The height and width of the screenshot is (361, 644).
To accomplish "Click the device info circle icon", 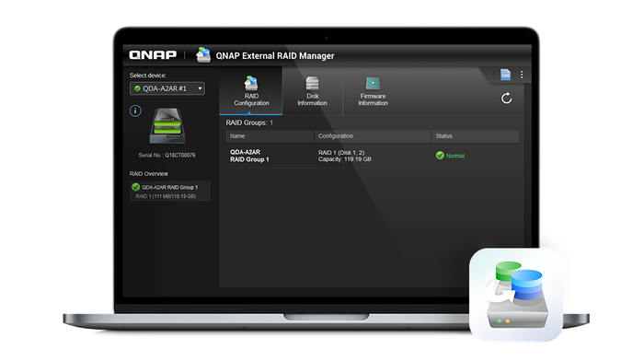I will 135,111.
